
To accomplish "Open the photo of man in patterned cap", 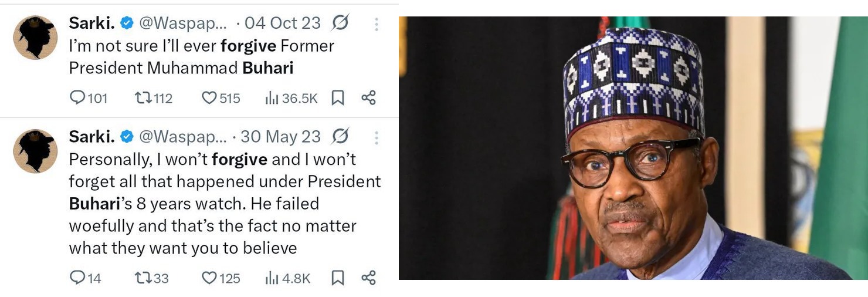I will (633, 148).
